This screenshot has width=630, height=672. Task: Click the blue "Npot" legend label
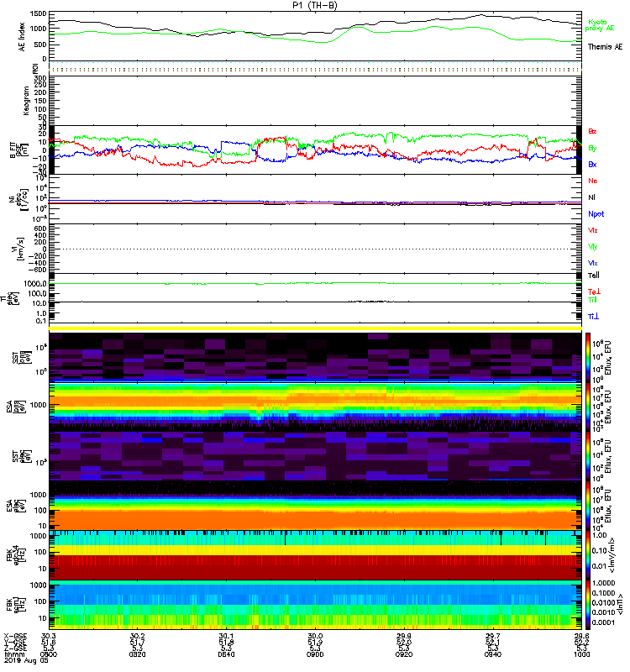[596, 214]
